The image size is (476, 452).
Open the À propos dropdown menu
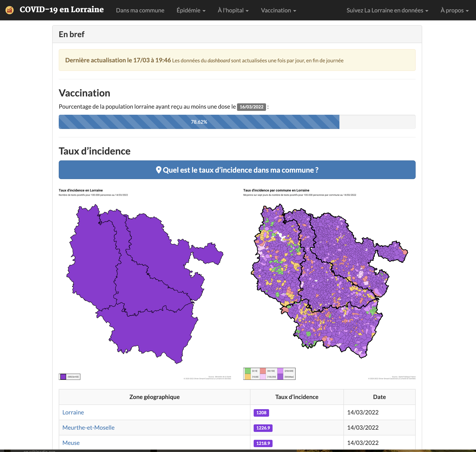454,10
